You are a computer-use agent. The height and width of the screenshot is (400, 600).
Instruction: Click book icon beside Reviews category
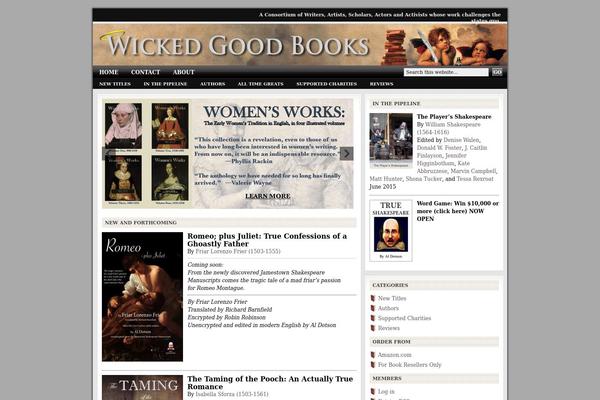(373, 328)
